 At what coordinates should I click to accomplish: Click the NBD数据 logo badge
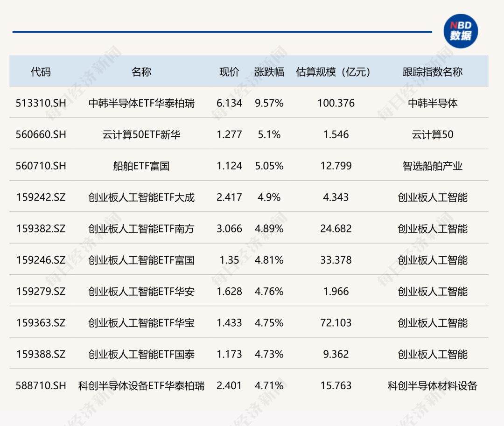pos(461,31)
